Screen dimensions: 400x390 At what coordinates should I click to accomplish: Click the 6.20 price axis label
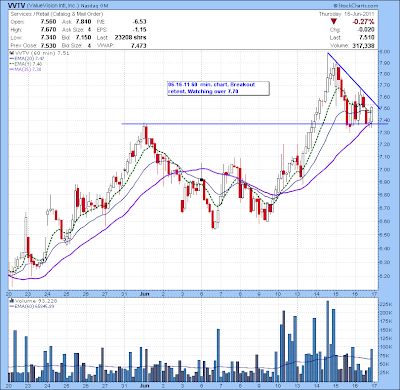click(x=385, y=276)
